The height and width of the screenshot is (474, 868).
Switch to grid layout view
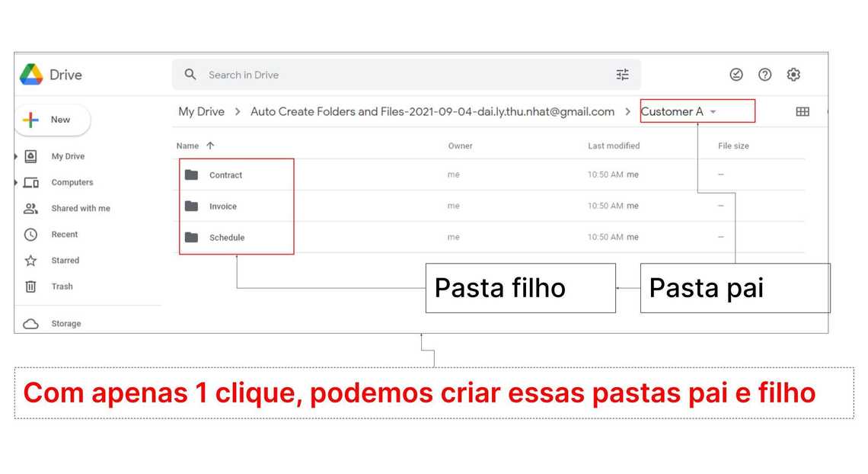802,111
